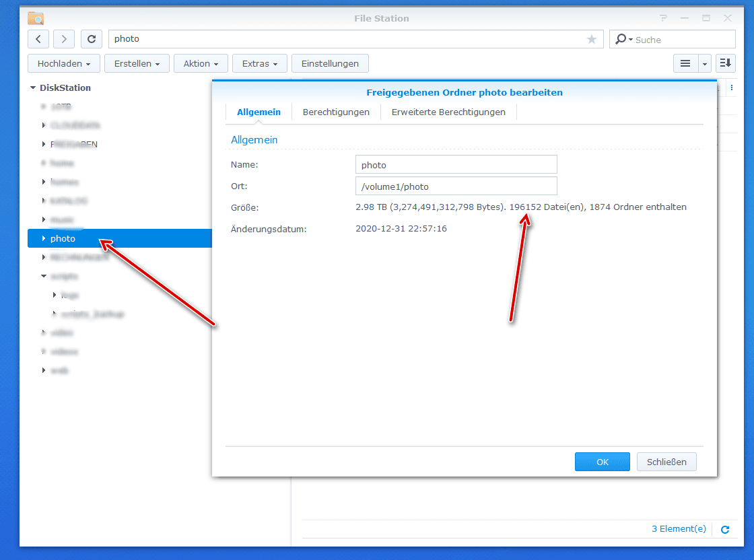This screenshot has width=754, height=560.
Task: Click the back navigation arrow
Action: tap(38, 39)
